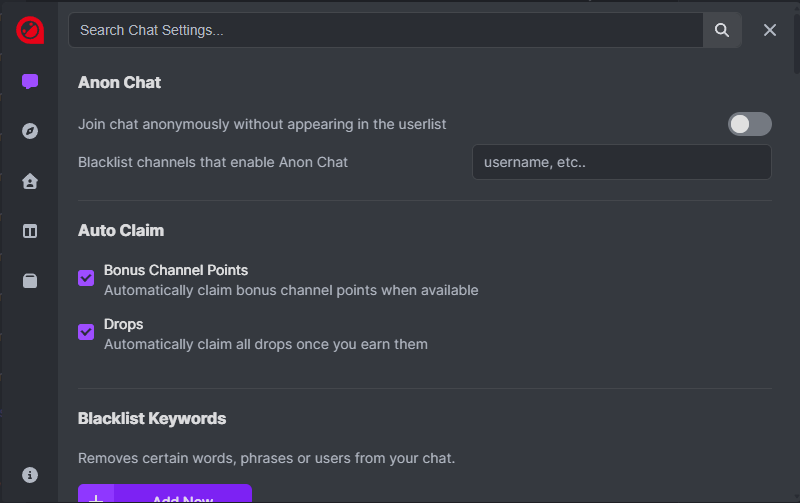Toggle Join chat anonymously switch
The width and height of the screenshot is (800, 503).
pyautogui.click(x=749, y=124)
